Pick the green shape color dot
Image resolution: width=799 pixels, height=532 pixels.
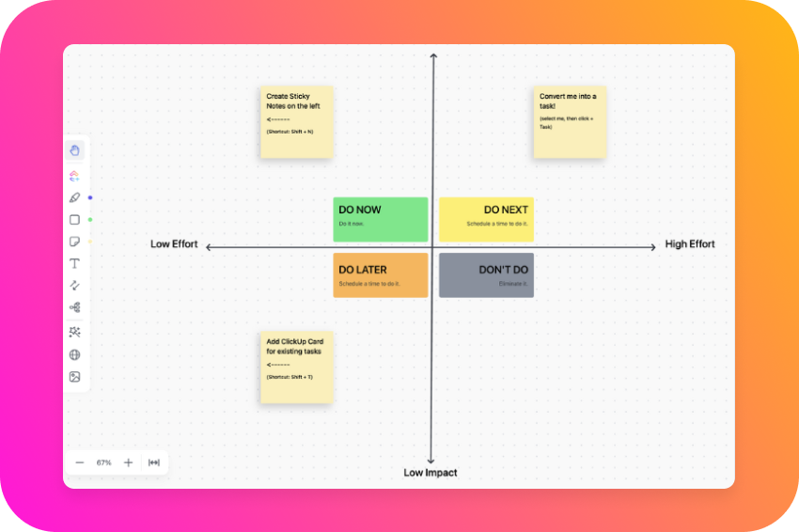point(90,220)
